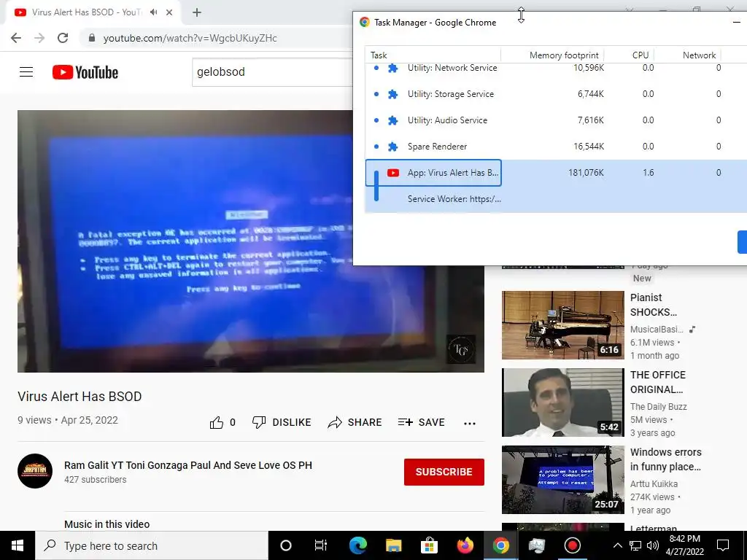This screenshot has height=560, width=747.
Task: Click the Chrome icon in Task Manager title bar
Action: pyautogui.click(x=365, y=22)
